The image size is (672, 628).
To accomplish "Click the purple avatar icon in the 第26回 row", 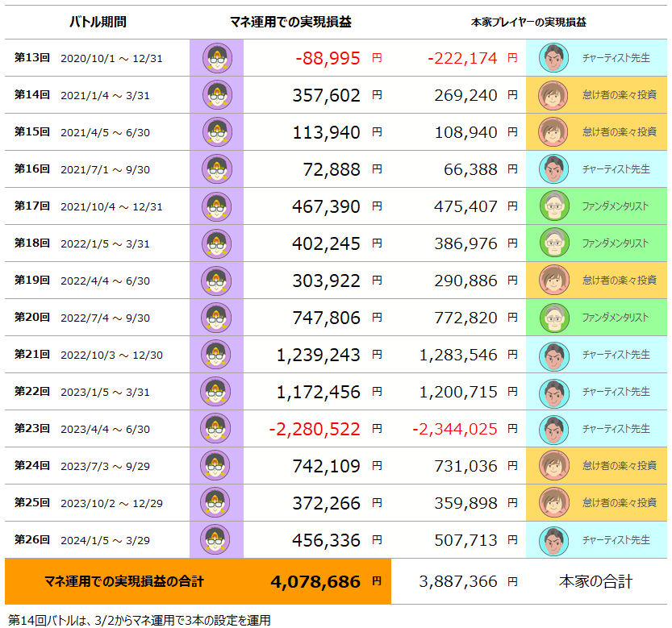I will click(216, 540).
